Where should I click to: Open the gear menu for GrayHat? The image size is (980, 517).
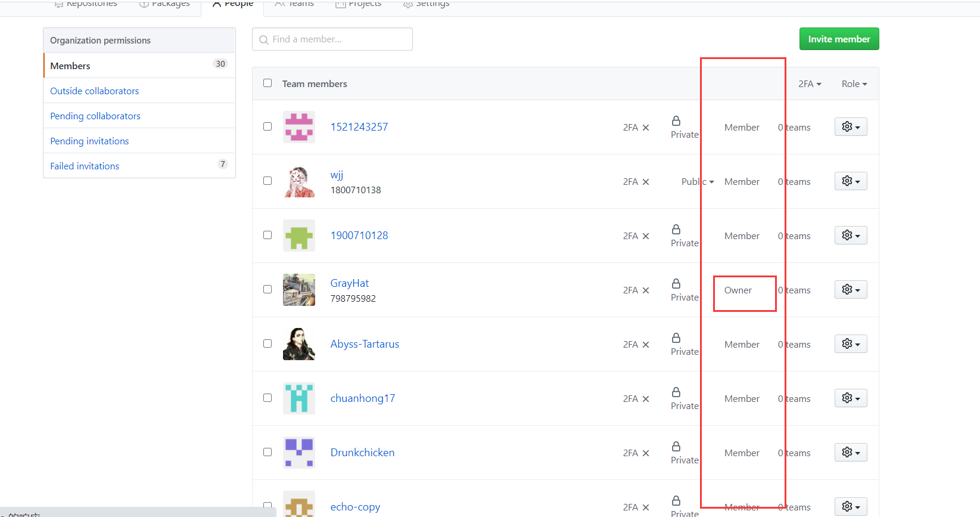coord(850,290)
